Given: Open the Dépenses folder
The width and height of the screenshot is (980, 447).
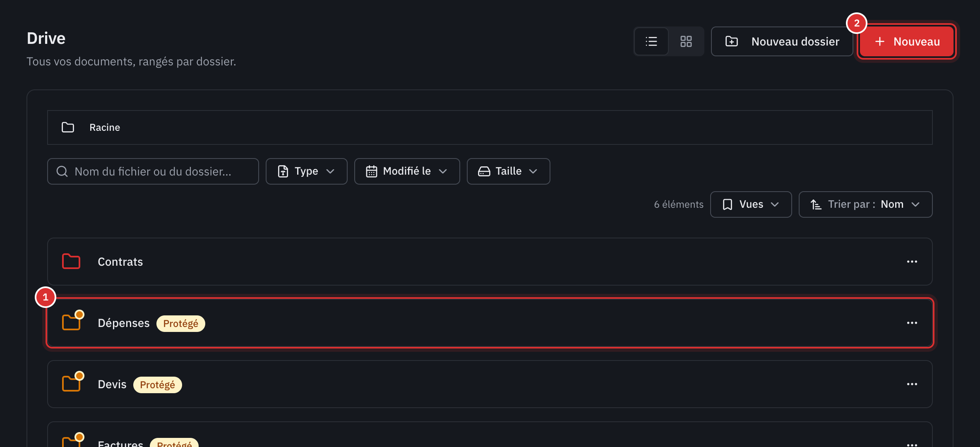Looking at the screenshot, I should click(490, 323).
